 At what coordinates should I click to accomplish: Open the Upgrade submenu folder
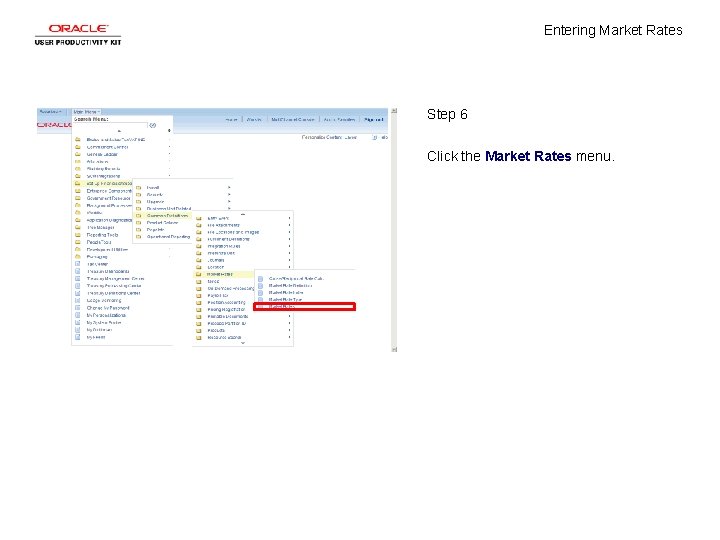click(x=155, y=202)
